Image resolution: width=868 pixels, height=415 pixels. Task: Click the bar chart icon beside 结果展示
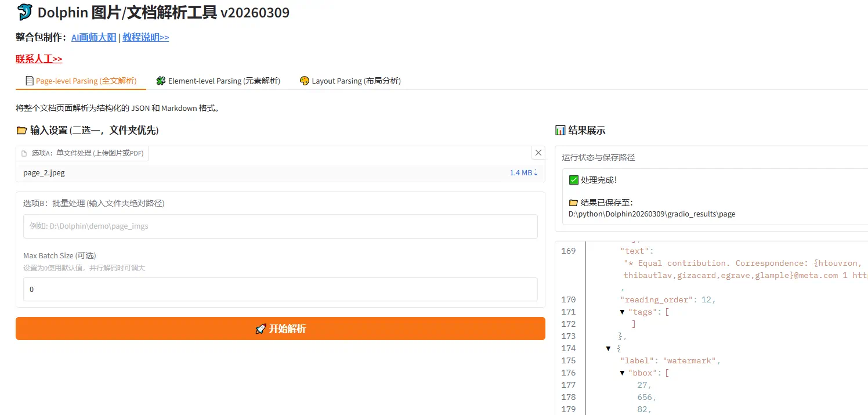tap(562, 130)
